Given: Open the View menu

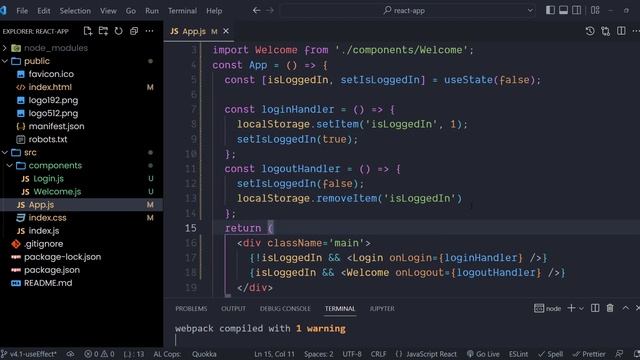Looking at the screenshot, I should [108, 11].
